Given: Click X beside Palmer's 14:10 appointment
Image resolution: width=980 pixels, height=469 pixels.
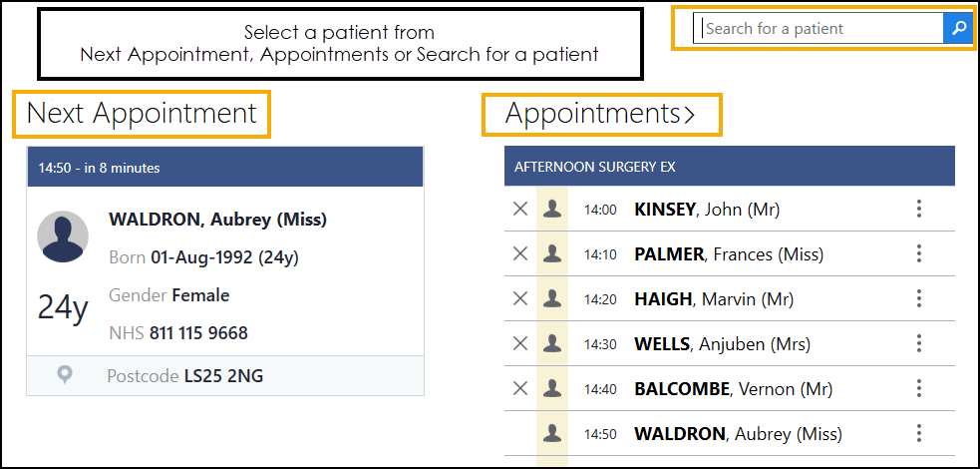Looking at the screenshot, I should pyautogui.click(x=519, y=254).
